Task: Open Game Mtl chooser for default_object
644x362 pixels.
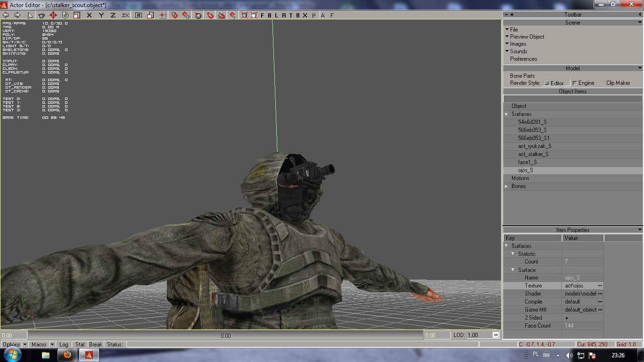Action: (600, 310)
